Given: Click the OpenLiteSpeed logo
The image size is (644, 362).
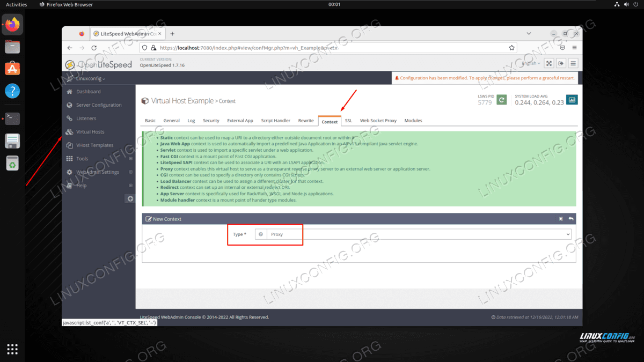Looking at the screenshot, I should coord(99,65).
